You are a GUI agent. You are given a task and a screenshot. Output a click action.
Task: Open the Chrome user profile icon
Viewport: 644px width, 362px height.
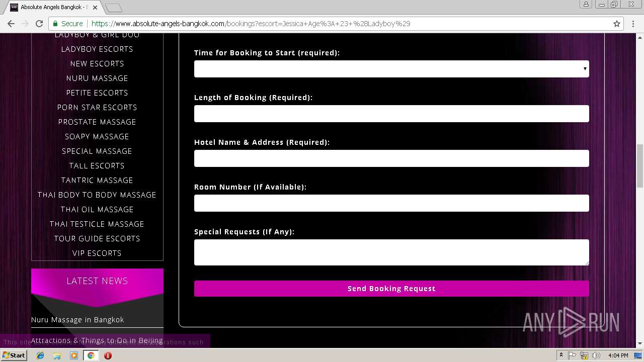(x=586, y=5)
